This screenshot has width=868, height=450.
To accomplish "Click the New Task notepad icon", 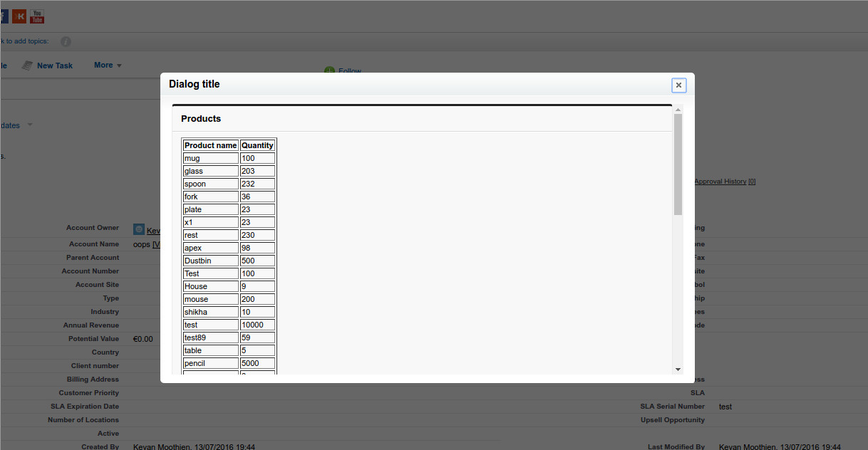I will click(26, 65).
